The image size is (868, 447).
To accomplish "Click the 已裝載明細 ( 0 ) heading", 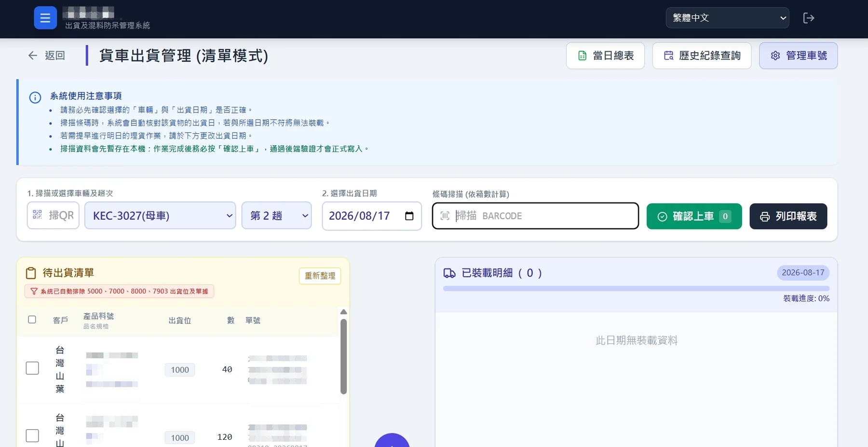I will [502, 273].
